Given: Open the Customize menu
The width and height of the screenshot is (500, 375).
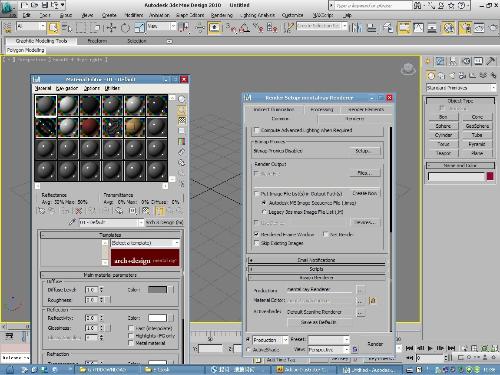Looking at the screenshot, I should 292,15.
